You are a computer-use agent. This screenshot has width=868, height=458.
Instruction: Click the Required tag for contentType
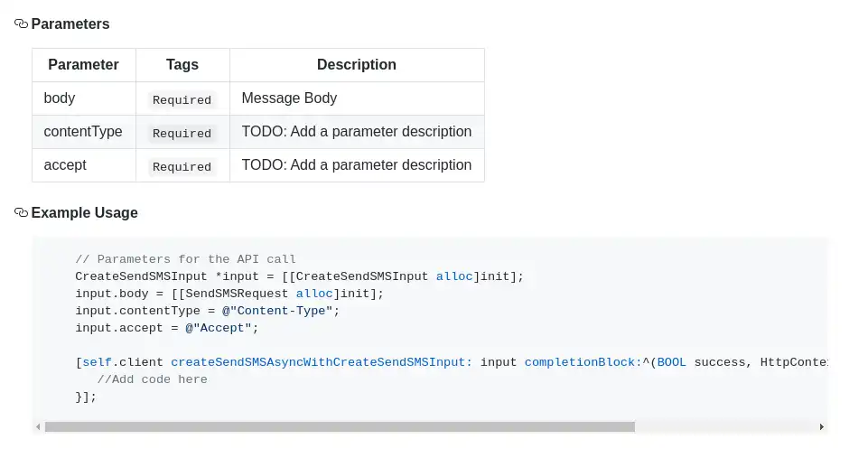(x=182, y=134)
